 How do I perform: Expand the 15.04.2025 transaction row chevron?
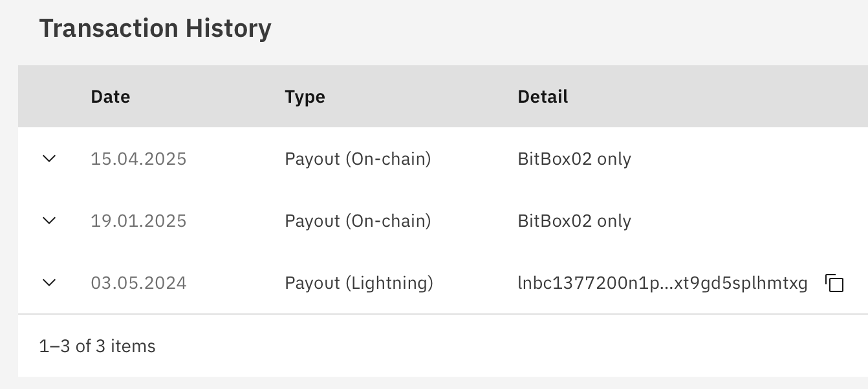pos(49,158)
